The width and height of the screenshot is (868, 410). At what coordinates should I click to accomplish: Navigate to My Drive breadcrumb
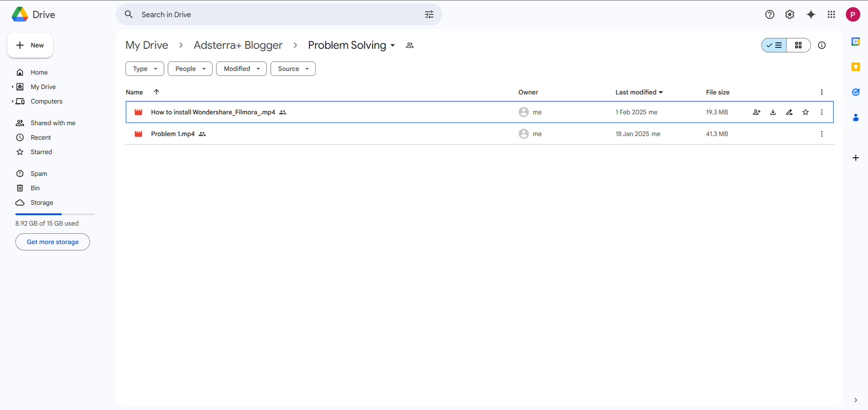click(x=147, y=46)
